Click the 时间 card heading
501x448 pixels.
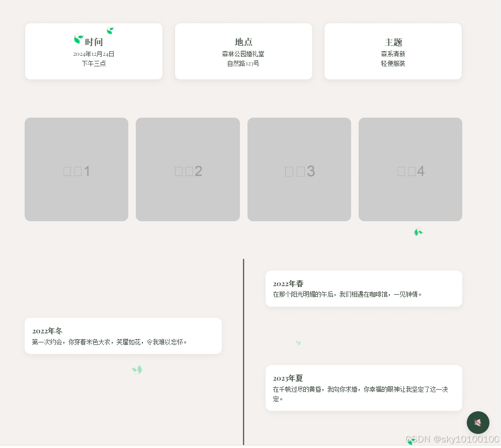[x=94, y=42]
